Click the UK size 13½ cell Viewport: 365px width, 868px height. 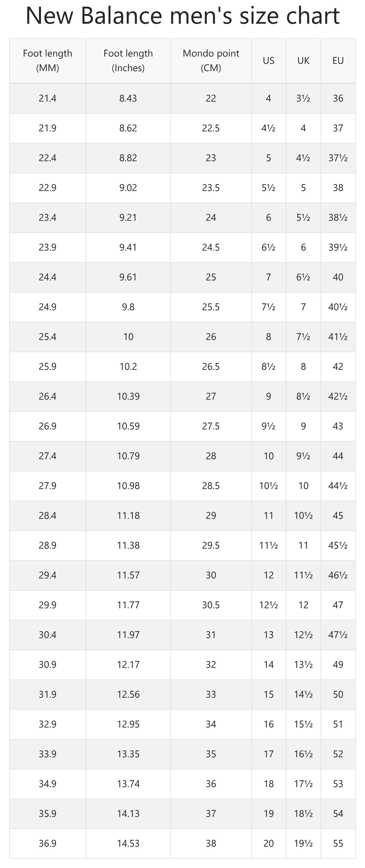tap(303, 665)
